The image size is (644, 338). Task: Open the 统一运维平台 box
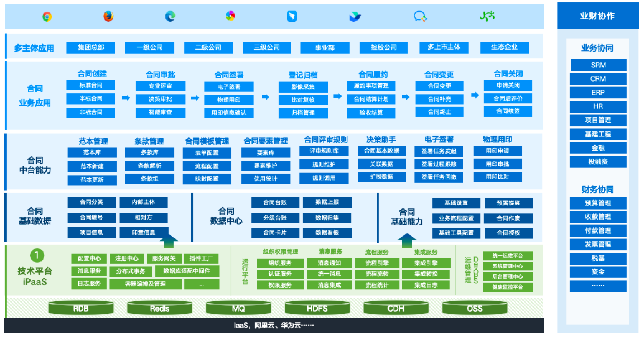508,255
